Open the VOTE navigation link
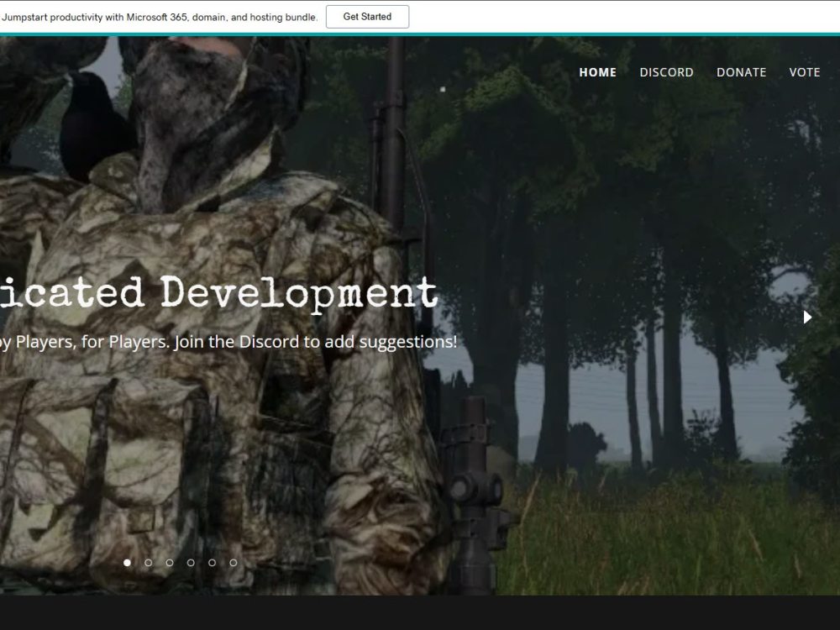This screenshot has height=630, width=840. 805,72
